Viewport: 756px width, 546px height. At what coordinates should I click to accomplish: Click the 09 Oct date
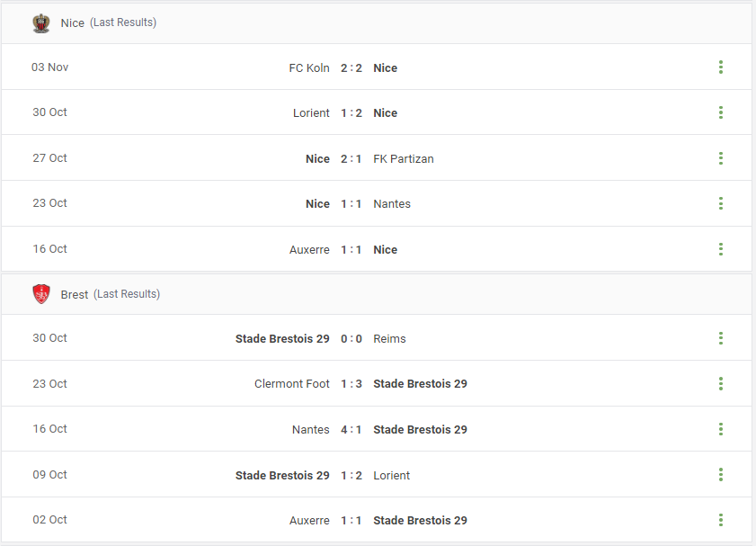49,475
